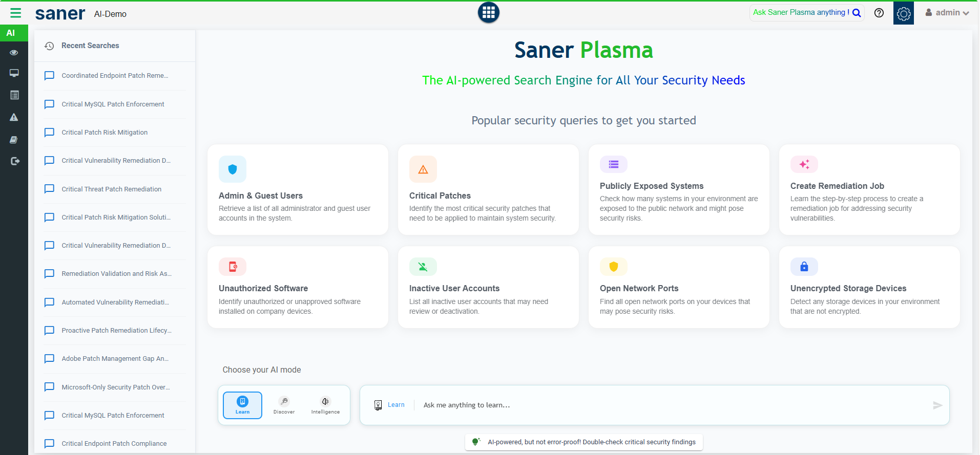
Task: Click chat icon beside Critical Threat Patch Remediation
Action: 49,189
